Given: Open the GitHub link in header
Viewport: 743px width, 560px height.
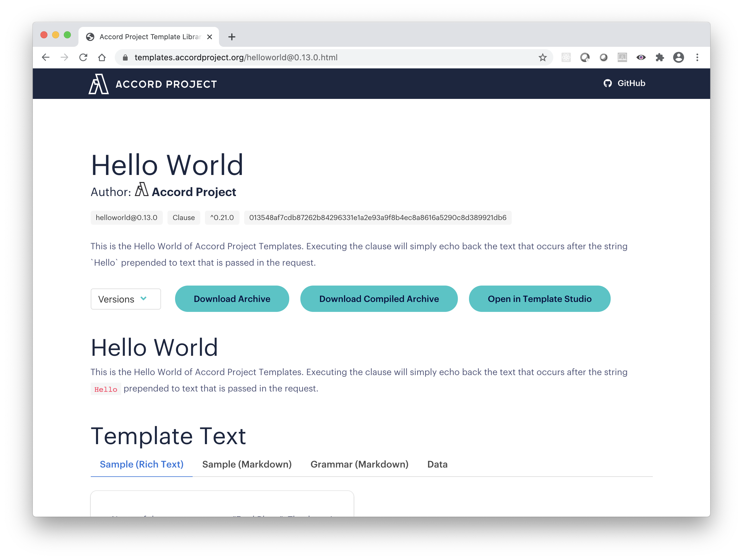Looking at the screenshot, I should point(624,83).
